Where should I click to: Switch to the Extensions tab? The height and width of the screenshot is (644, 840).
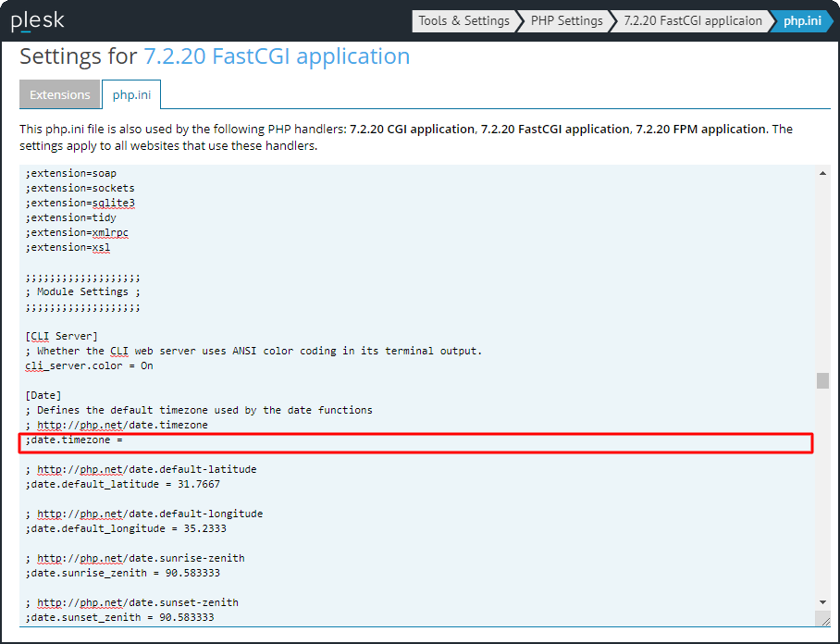60,94
